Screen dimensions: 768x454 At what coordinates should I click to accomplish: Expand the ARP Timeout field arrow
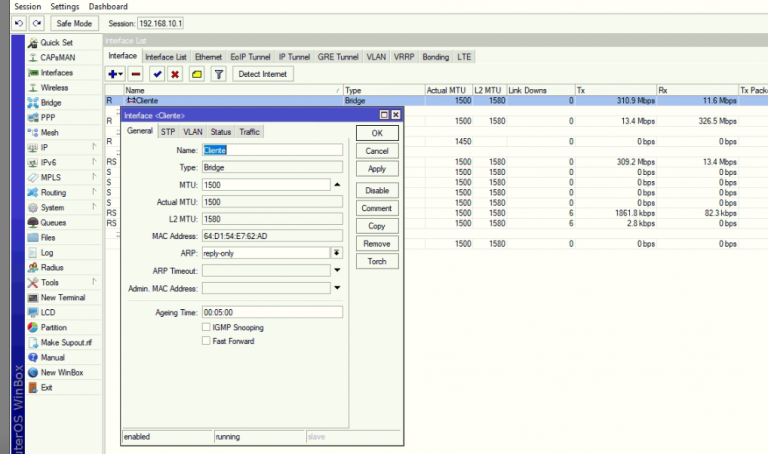(337, 270)
